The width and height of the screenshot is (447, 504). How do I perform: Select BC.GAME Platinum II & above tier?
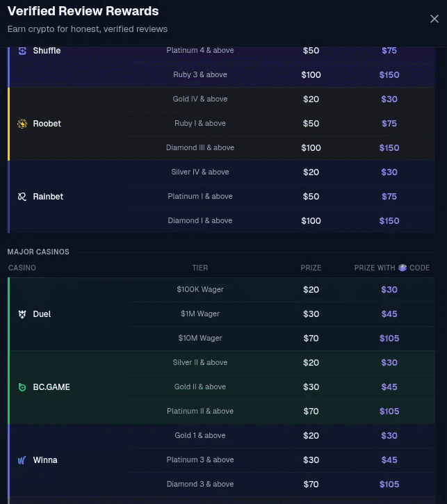pyautogui.click(x=200, y=412)
